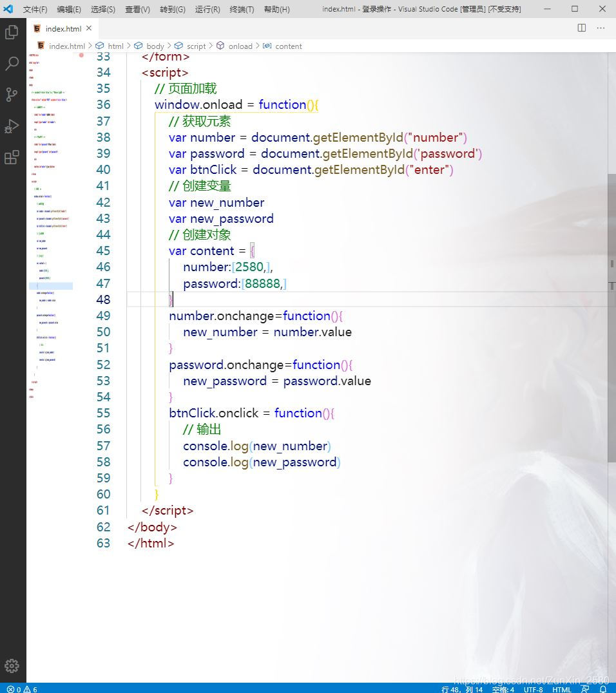Split the editor to the right
This screenshot has width=616, height=693.
point(581,28)
